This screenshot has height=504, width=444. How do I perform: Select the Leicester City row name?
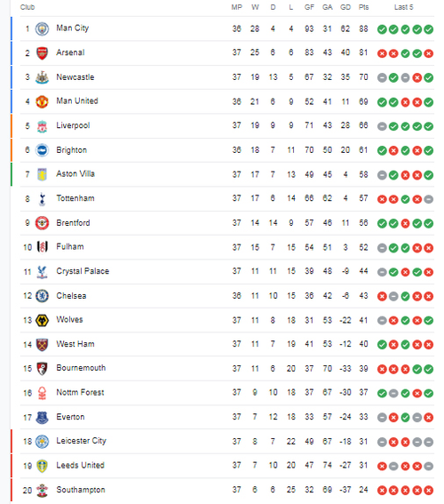81,441
